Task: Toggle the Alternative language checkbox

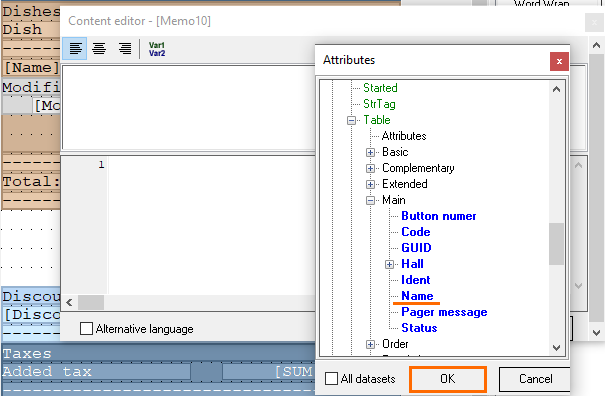Action: tap(86, 329)
